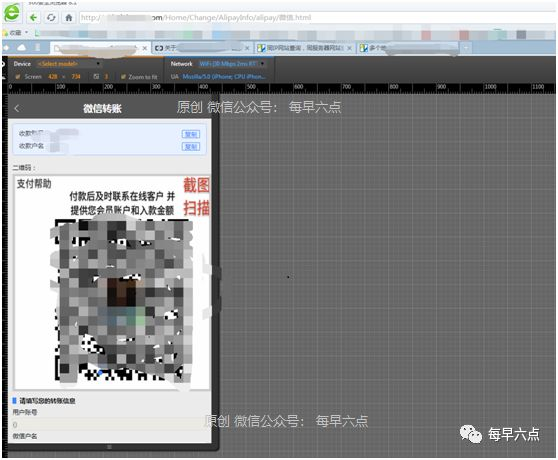Image resolution: width=558 pixels, height=460 pixels.
Task: Click the device frame bottom resize handle
Action: pyautogui.click(x=109, y=447)
